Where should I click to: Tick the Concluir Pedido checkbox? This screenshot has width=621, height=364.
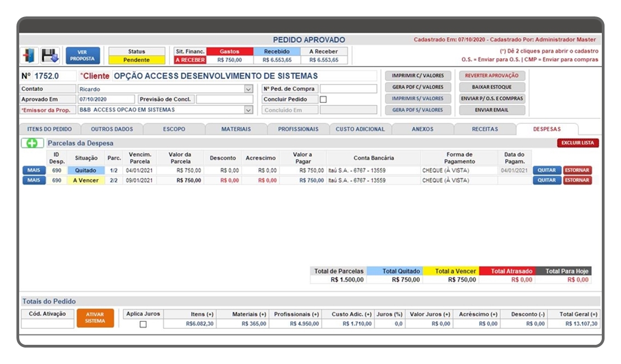(323, 99)
